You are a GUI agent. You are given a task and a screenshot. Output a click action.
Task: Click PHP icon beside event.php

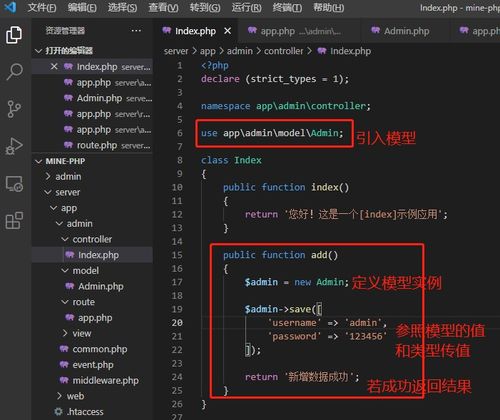point(64,364)
